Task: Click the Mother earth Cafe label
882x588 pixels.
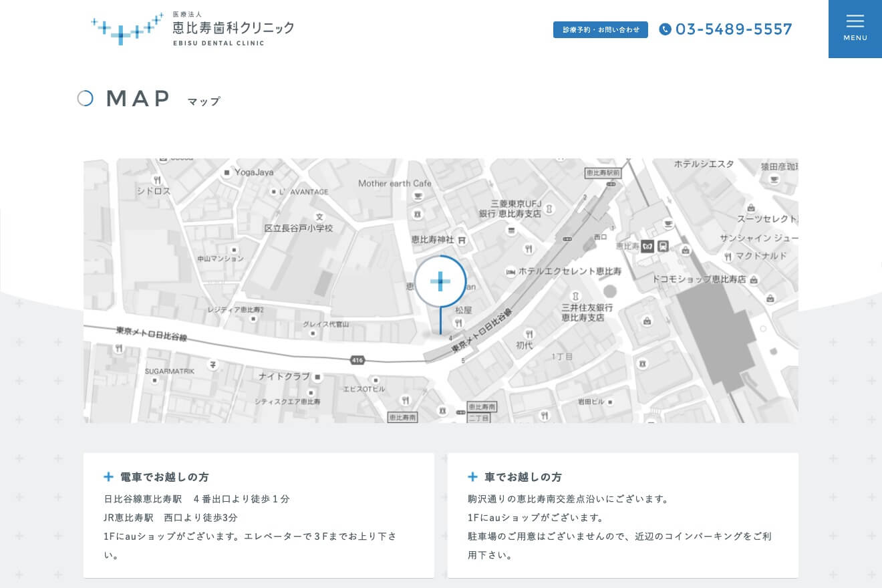Action: pos(395,183)
